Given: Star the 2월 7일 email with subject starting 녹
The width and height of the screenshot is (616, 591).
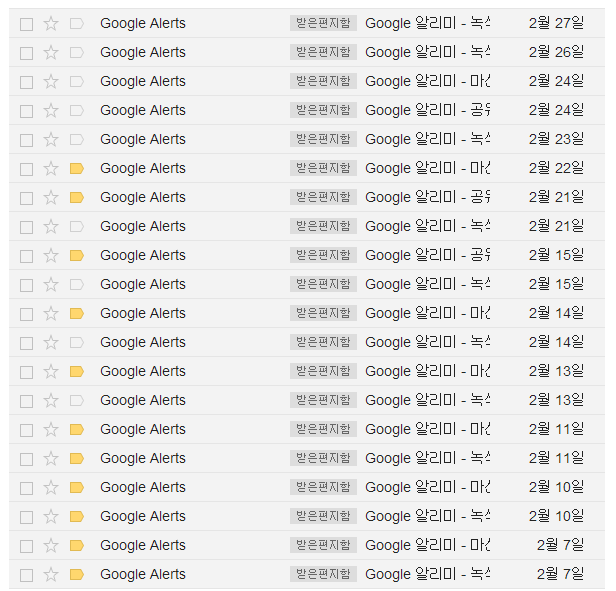Looking at the screenshot, I should (51, 575).
